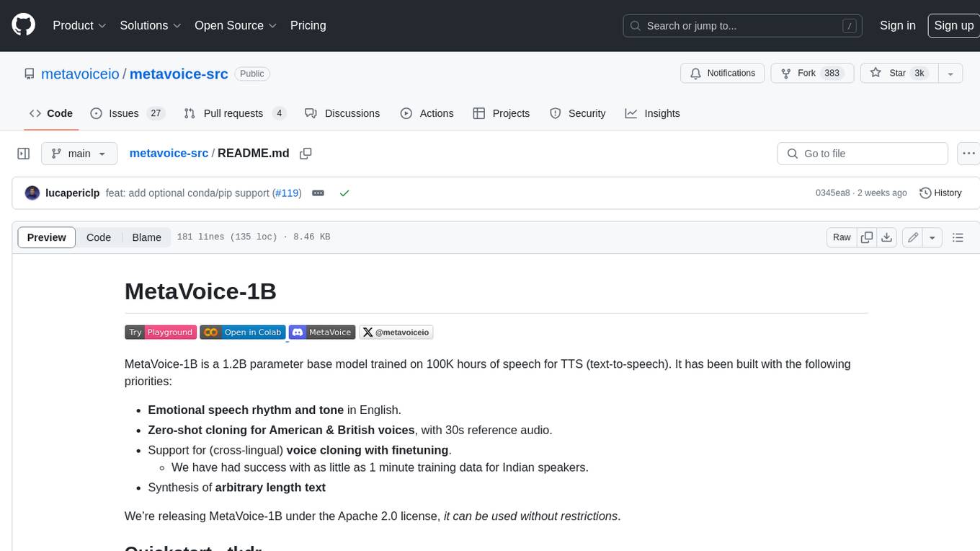The height and width of the screenshot is (551, 980).
Task: Go to metavoice-src root in breadcrumb
Action: pos(169,153)
